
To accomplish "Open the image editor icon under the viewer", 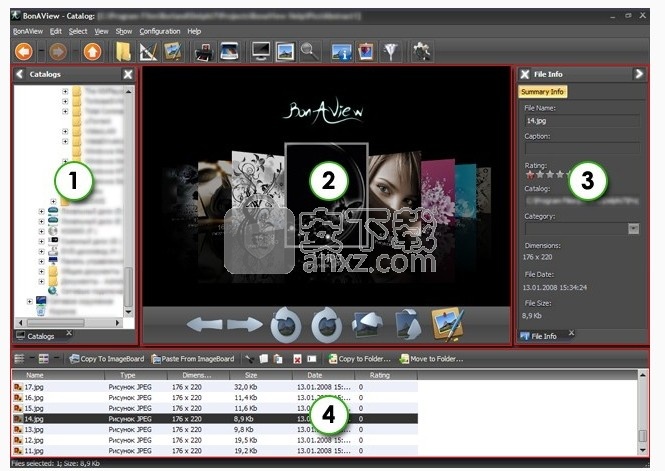I will point(447,324).
